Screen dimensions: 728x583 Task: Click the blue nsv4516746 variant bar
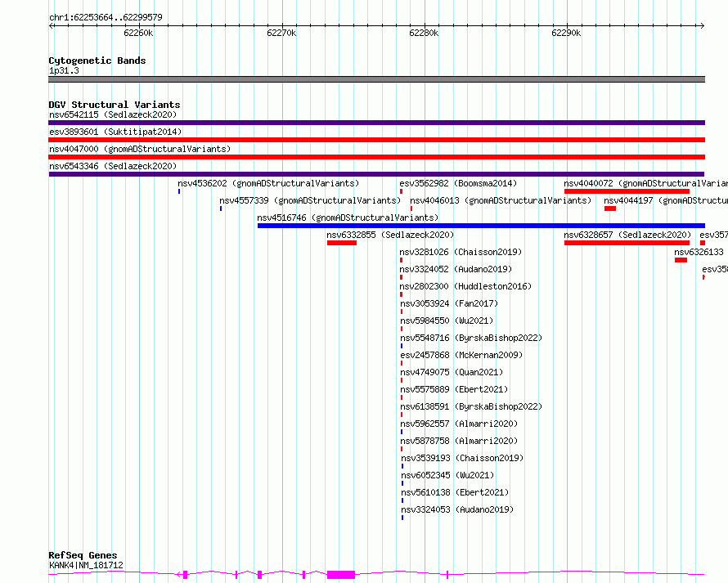482,226
